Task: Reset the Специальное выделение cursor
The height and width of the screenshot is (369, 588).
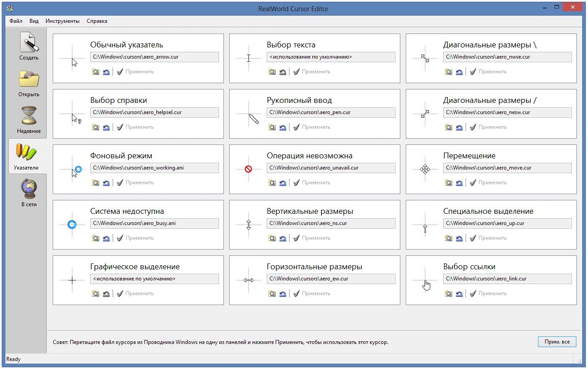Action: pyautogui.click(x=459, y=238)
